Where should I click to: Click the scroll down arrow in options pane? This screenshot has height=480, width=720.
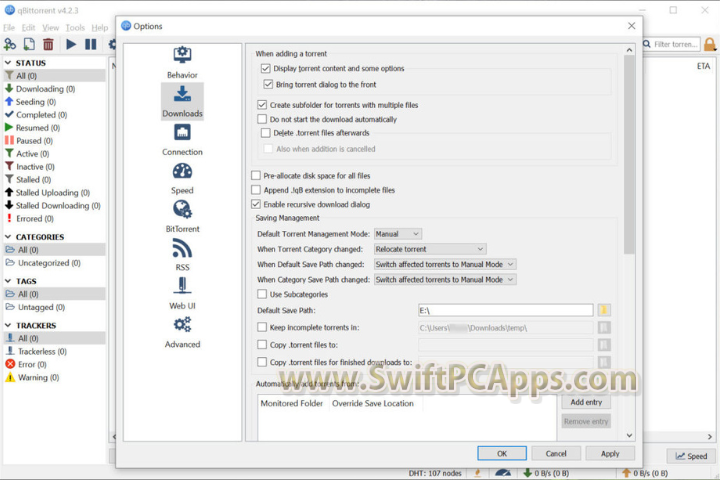630,435
